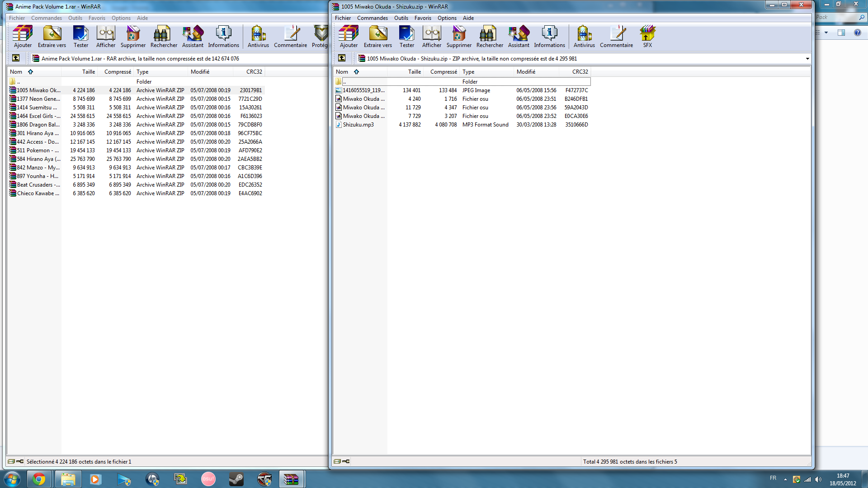This screenshot has width=868, height=488.
Task: Open Steam from the taskbar
Action: [236, 479]
